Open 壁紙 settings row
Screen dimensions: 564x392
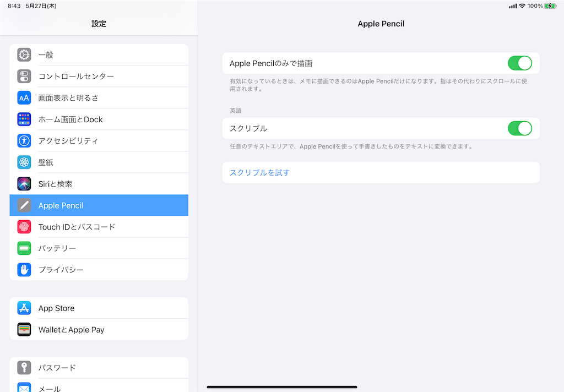coord(99,162)
